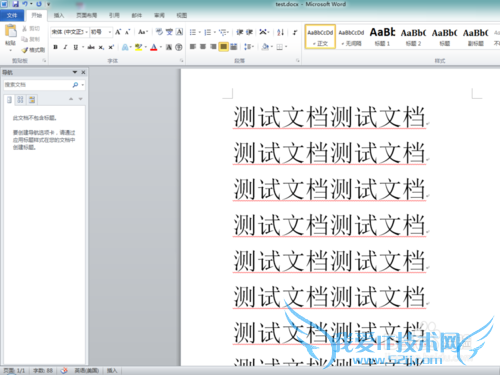
Task: Click the Enclose Characters circled icon
Action: point(179,47)
